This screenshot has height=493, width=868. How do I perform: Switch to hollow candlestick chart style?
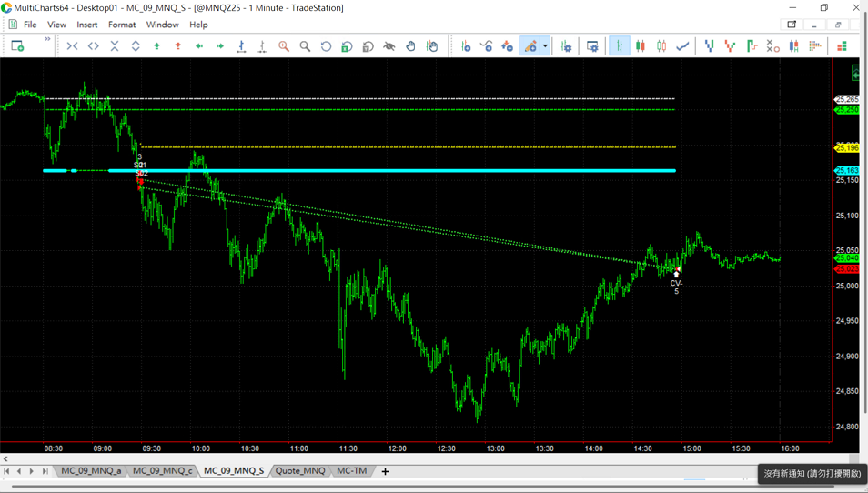[x=661, y=46]
